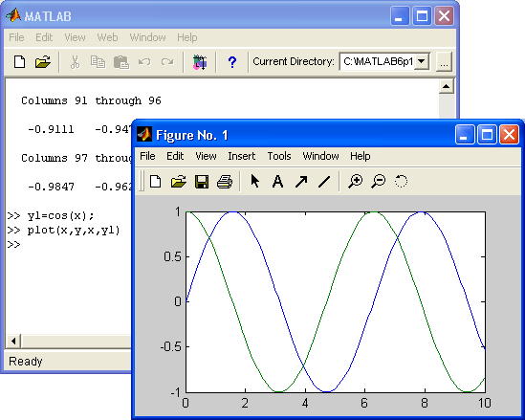Image resolution: width=525 pixels, height=420 pixels.
Task: Click New M-file icon in MATLAB toolbar
Action: (x=19, y=62)
